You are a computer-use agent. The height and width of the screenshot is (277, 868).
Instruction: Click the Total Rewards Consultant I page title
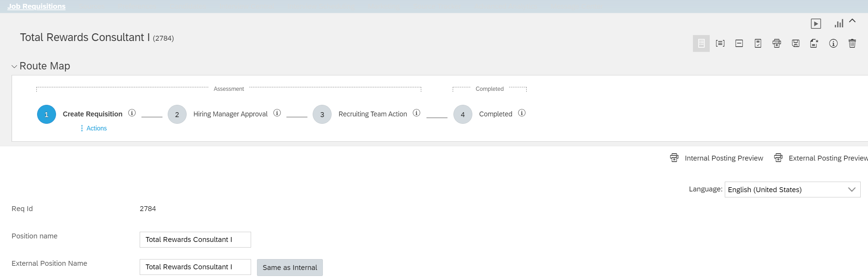coord(85,37)
